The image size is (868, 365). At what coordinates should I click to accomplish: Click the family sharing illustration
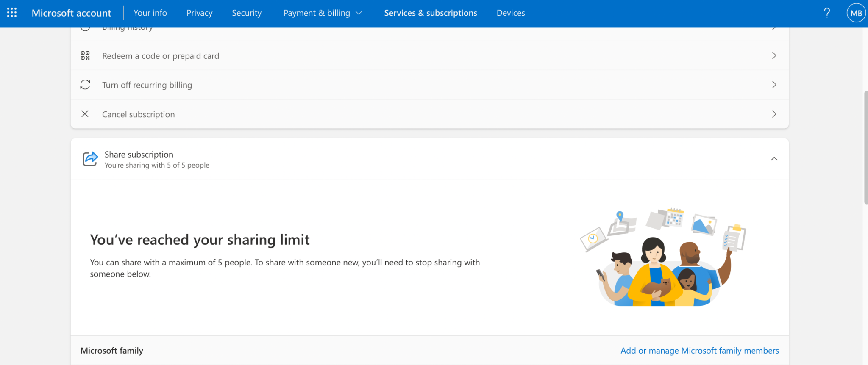coord(662,257)
